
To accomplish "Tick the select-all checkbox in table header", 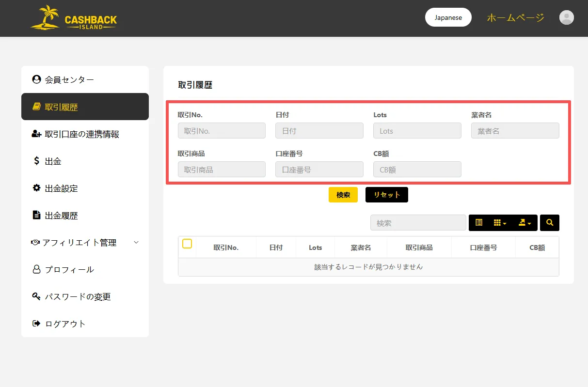I will pyautogui.click(x=187, y=244).
